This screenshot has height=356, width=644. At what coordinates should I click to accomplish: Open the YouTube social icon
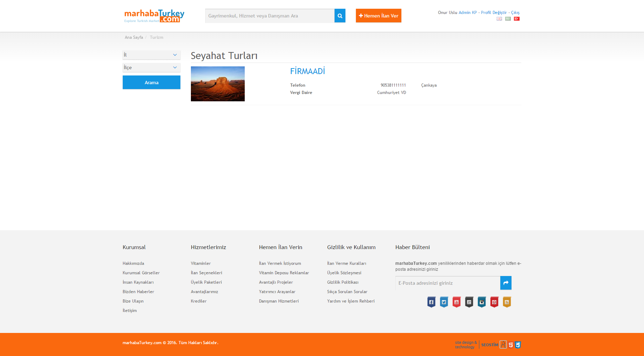pyautogui.click(x=456, y=302)
